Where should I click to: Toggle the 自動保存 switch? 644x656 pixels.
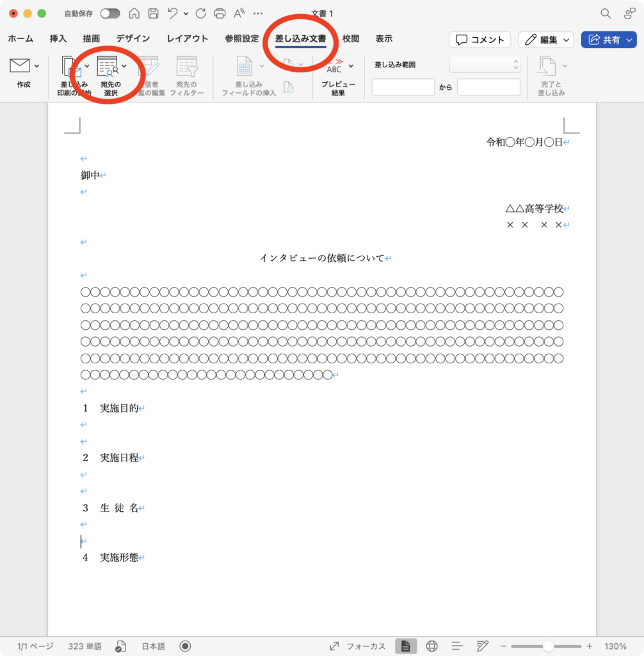click(x=109, y=13)
